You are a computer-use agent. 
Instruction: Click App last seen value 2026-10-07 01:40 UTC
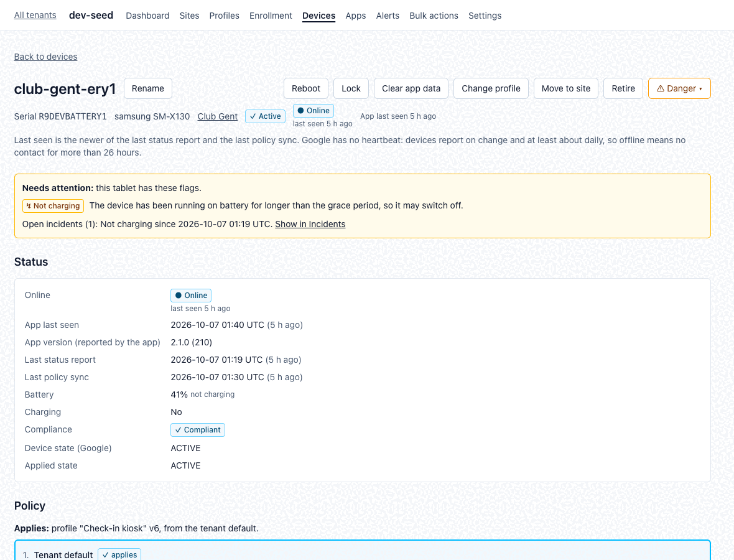coord(217,325)
